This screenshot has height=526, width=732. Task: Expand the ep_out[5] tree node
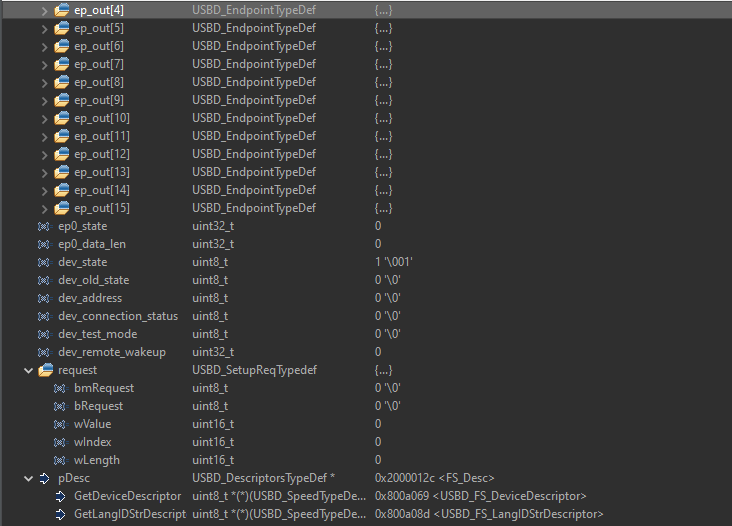click(x=44, y=29)
